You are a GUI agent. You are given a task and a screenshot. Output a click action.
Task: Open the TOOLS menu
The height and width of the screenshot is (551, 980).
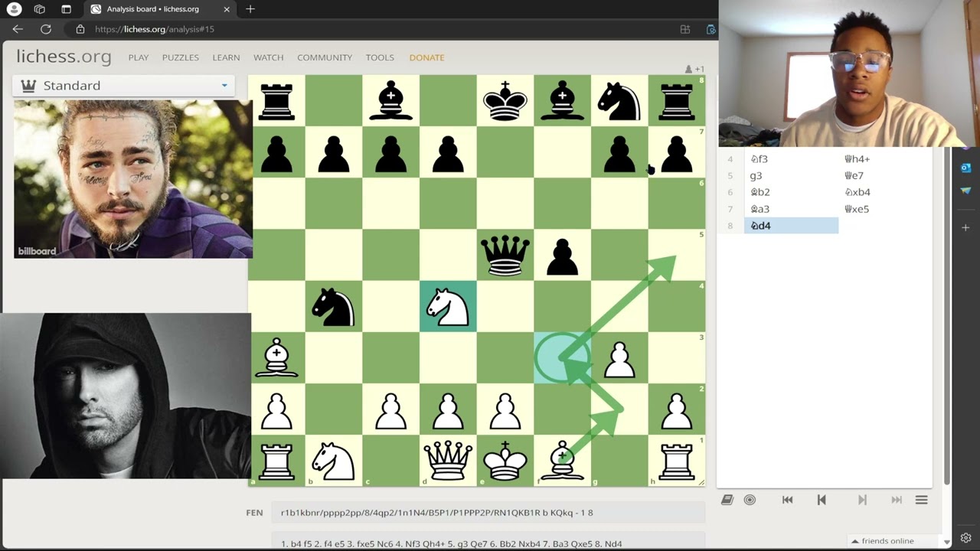(380, 57)
